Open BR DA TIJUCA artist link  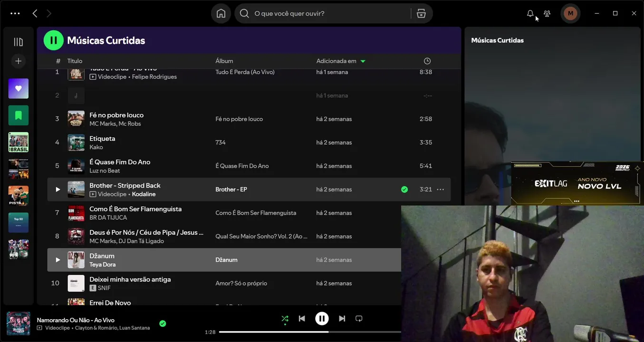tap(108, 218)
